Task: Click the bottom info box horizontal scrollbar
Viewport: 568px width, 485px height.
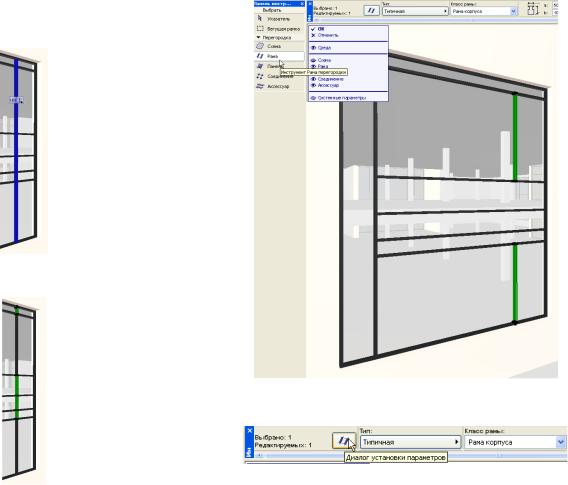Action: pos(409,455)
